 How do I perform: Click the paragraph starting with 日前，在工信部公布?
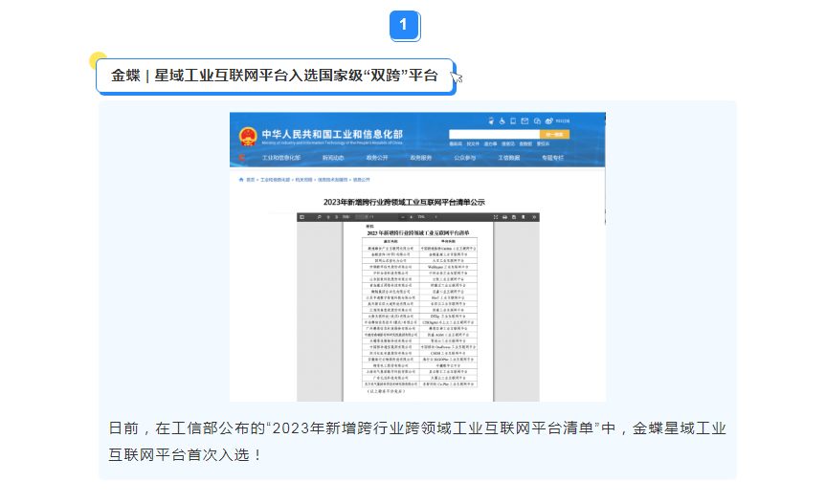[x=417, y=442]
